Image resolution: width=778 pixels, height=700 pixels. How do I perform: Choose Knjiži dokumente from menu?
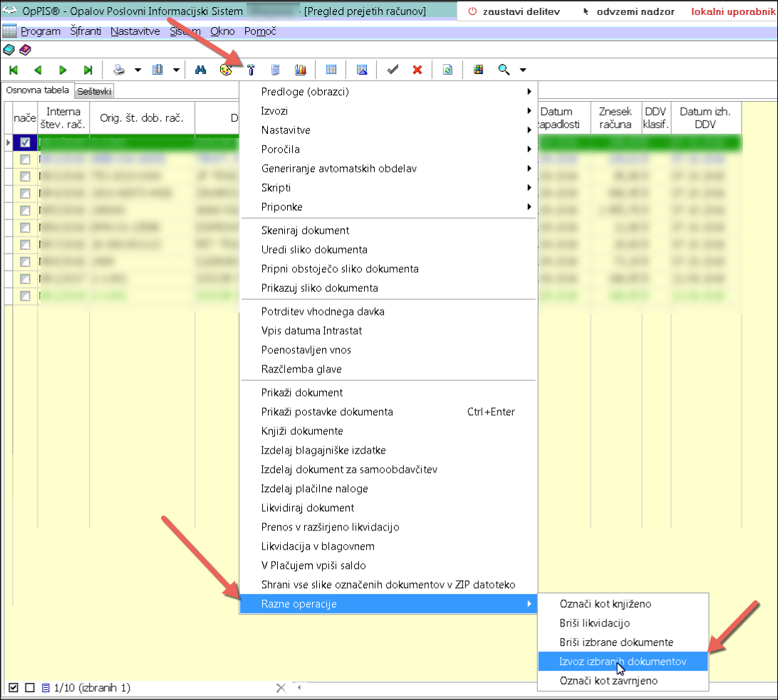tap(388, 431)
